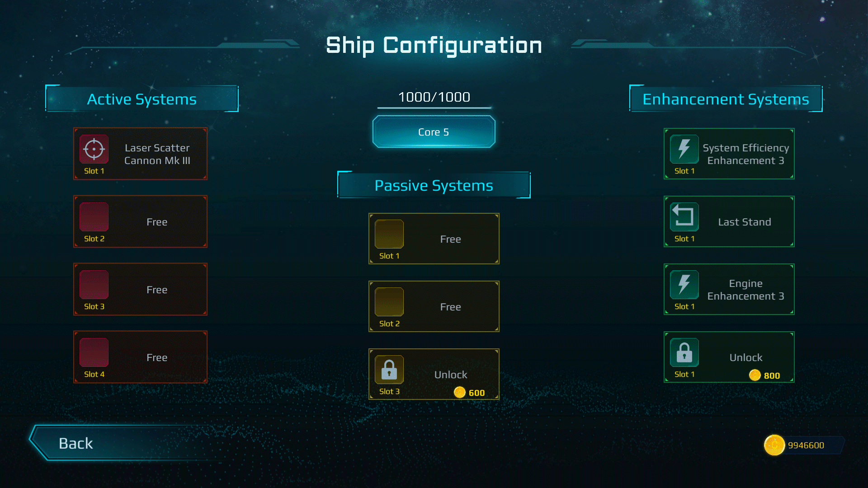Screen dimensions: 868x488
Task: Choose the Free Passive Slot 2 panel
Action: pyautogui.click(x=434, y=306)
